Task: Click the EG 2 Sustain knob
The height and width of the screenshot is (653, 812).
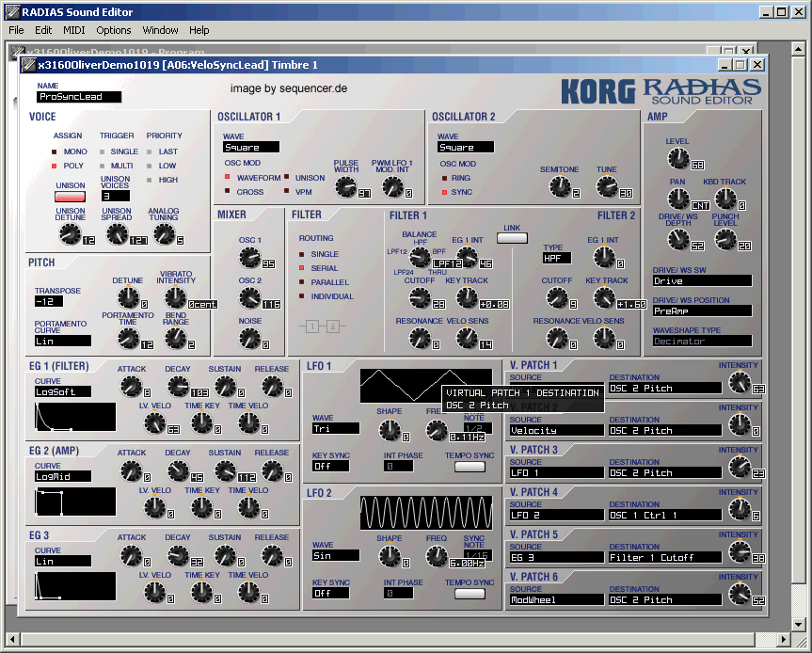Action: pyautogui.click(x=225, y=471)
